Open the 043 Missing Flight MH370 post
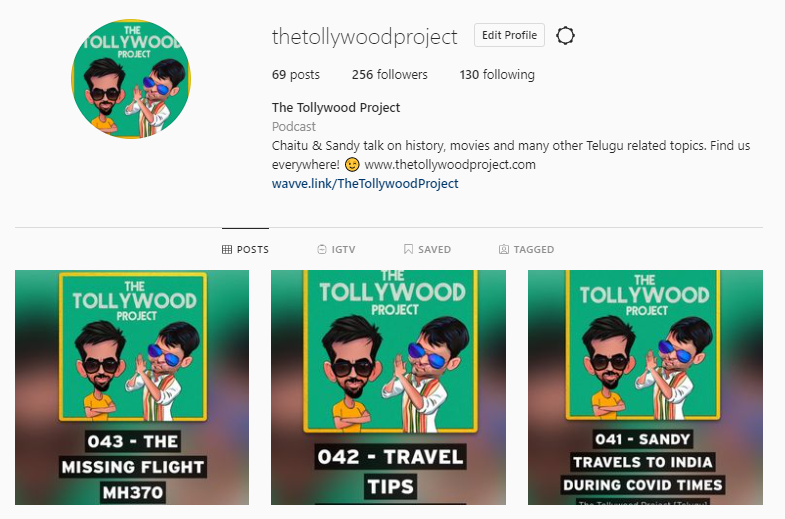Image resolution: width=785 pixels, height=519 pixels. (132, 387)
